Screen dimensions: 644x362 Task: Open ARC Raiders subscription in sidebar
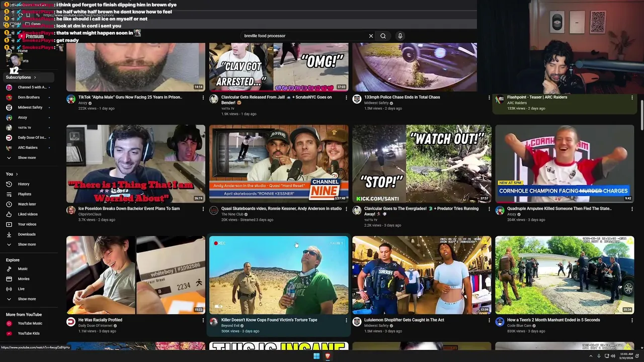click(29, 147)
